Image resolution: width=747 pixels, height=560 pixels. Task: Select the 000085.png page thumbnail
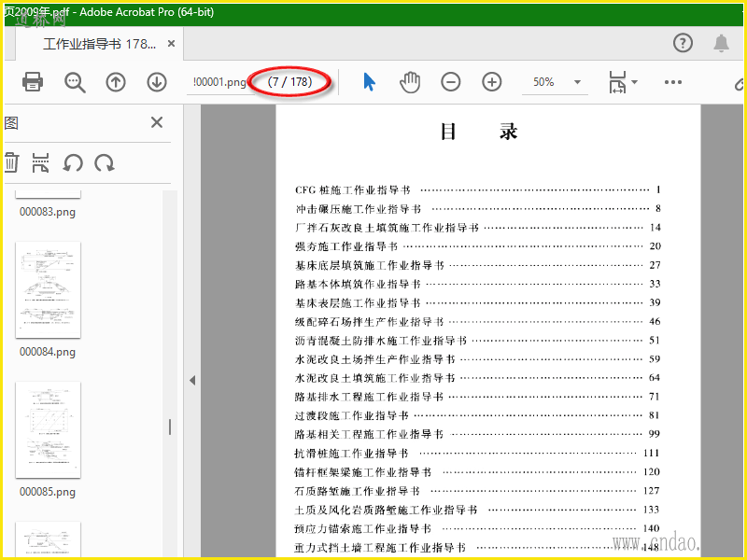[49, 429]
